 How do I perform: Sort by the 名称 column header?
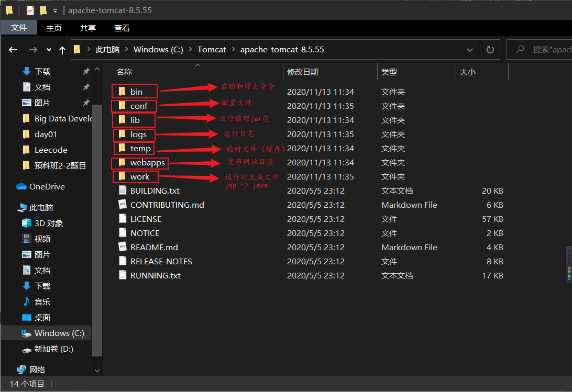pos(124,72)
